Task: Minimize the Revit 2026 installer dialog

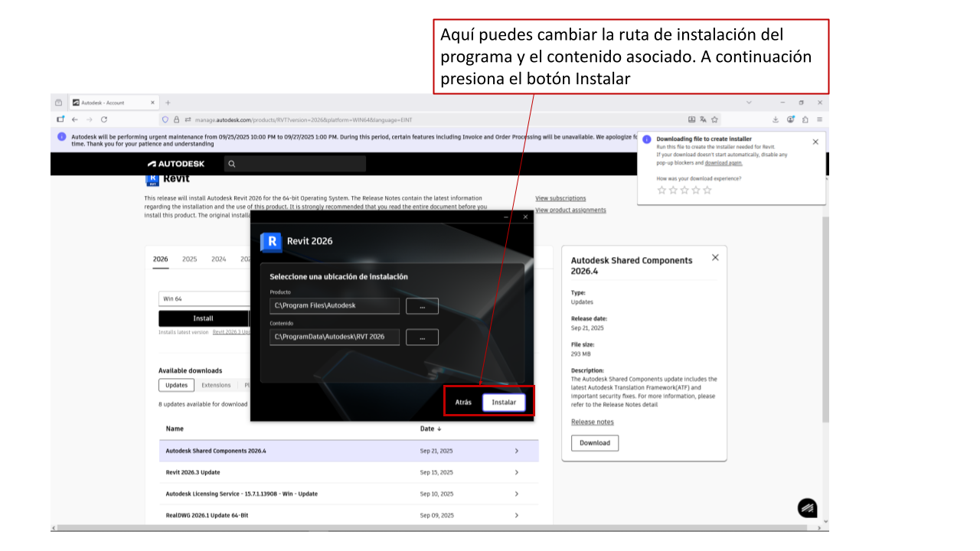Action: tap(506, 217)
